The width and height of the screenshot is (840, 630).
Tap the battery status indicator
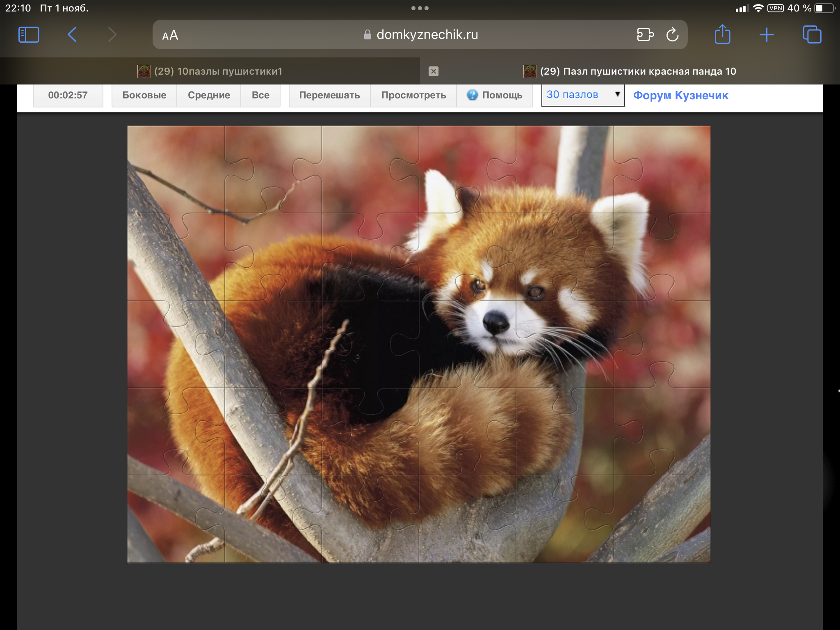(x=824, y=8)
